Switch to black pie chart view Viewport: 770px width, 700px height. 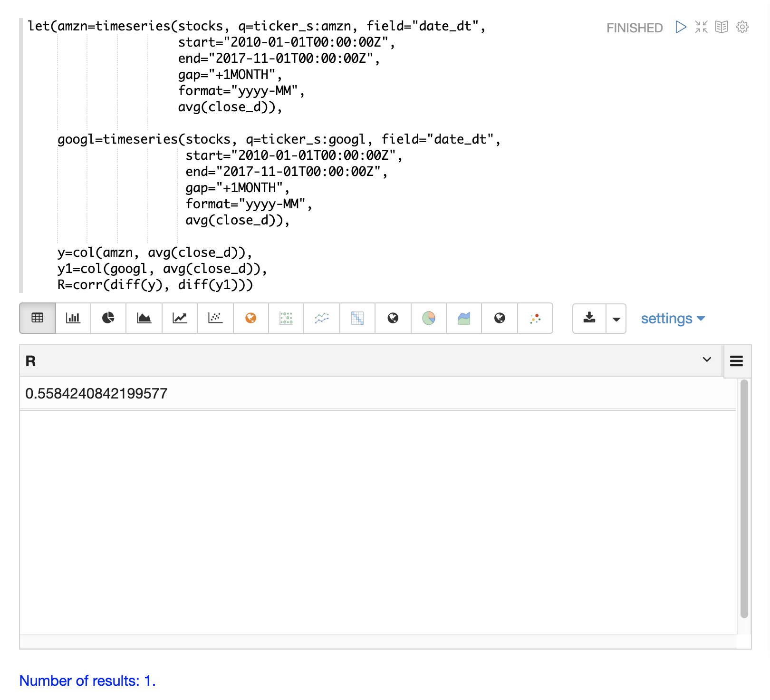click(x=108, y=318)
